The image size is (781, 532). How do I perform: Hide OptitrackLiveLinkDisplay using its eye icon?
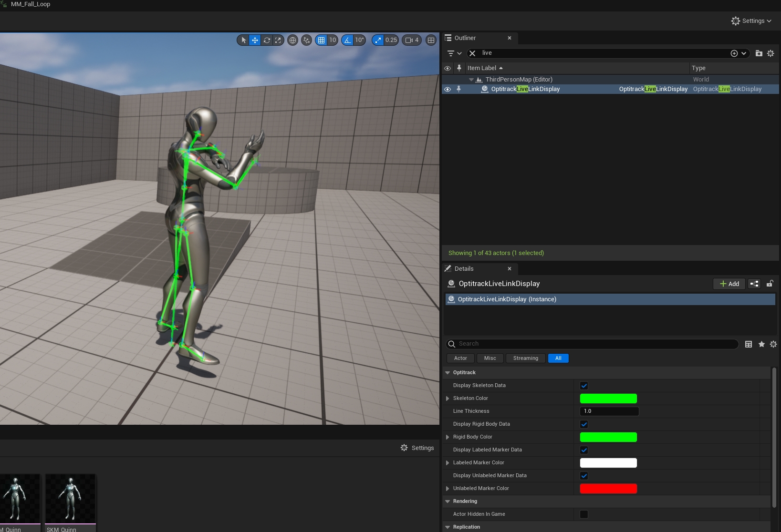448,89
